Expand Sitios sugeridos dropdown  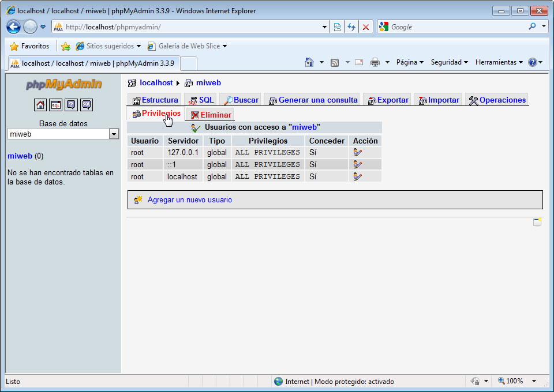[138, 46]
